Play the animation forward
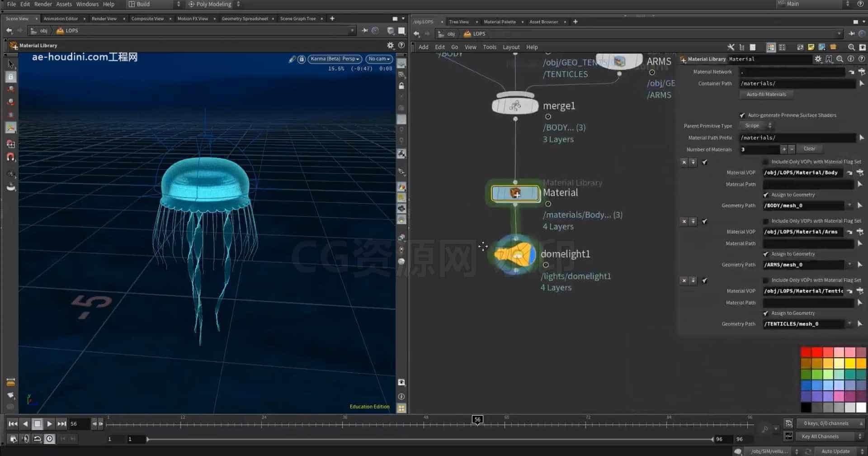Viewport: 868px width, 456px height. tap(49, 424)
